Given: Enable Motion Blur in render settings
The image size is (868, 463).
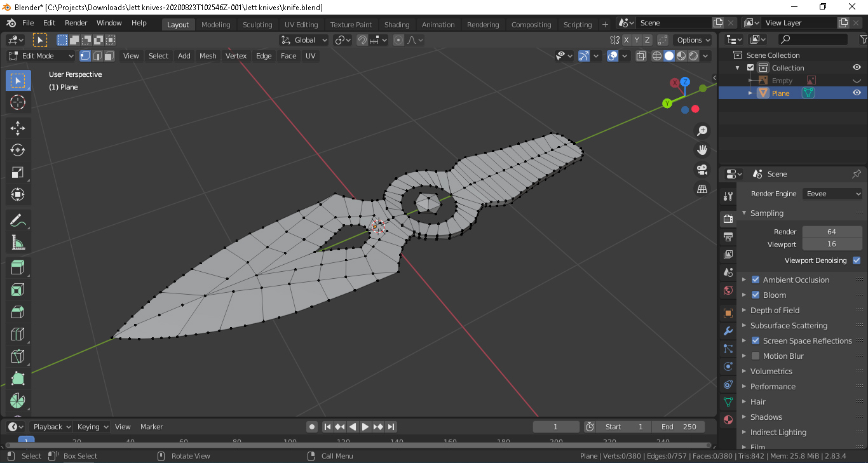Looking at the screenshot, I should coord(755,356).
